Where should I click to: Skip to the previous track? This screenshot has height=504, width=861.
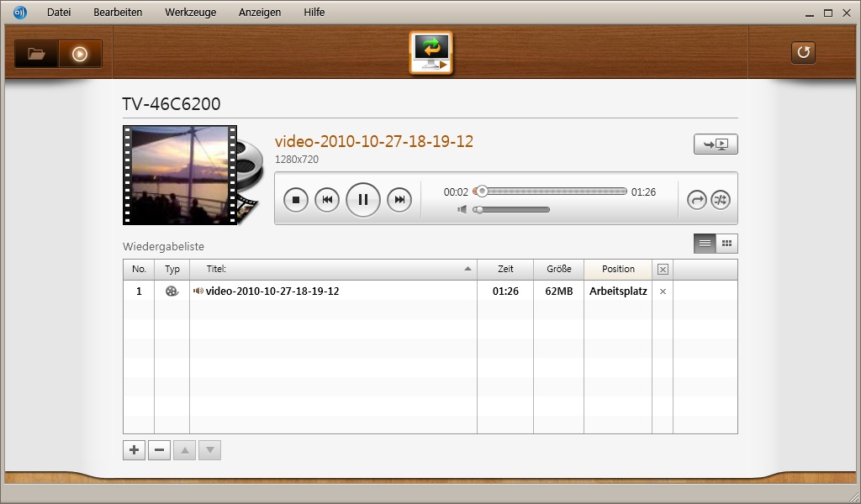[x=327, y=199]
